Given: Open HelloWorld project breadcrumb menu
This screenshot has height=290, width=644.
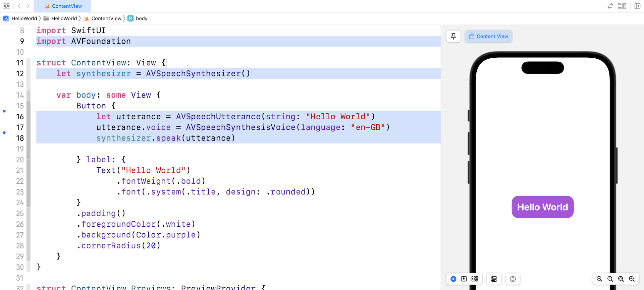Looking at the screenshot, I should [21, 18].
